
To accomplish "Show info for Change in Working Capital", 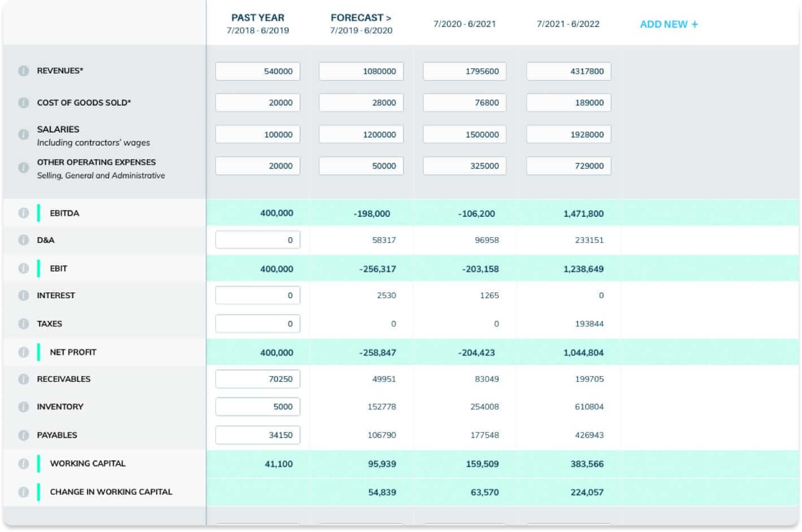I will [23, 492].
